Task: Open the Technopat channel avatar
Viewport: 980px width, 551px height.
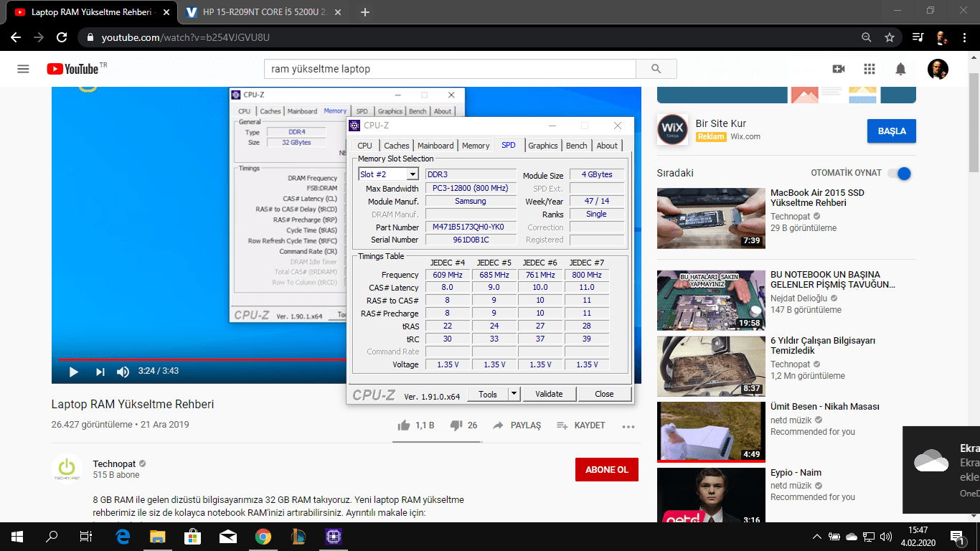Action: tap(67, 468)
